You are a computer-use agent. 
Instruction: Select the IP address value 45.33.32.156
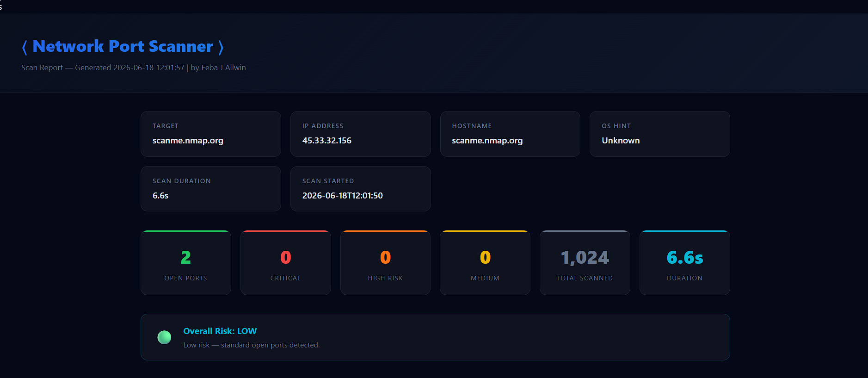click(x=327, y=141)
